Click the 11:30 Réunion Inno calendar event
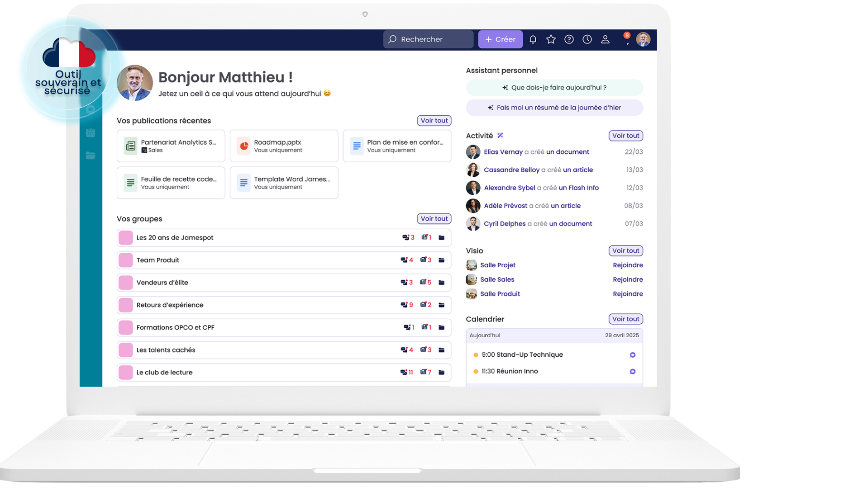 [510, 371]
